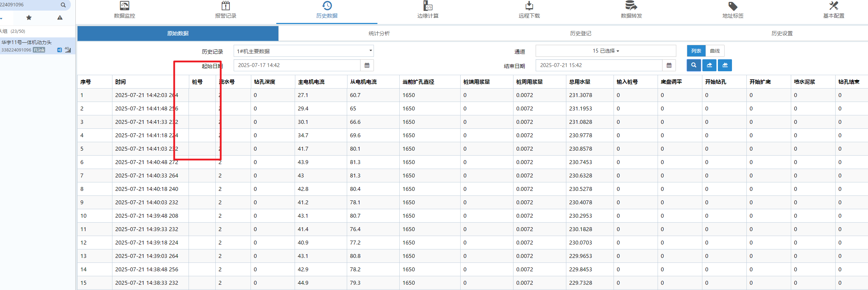The width and height of the screenshot is (868, 290).
Task: Open the start date calendar picker
Action: (x=367, y=65)
